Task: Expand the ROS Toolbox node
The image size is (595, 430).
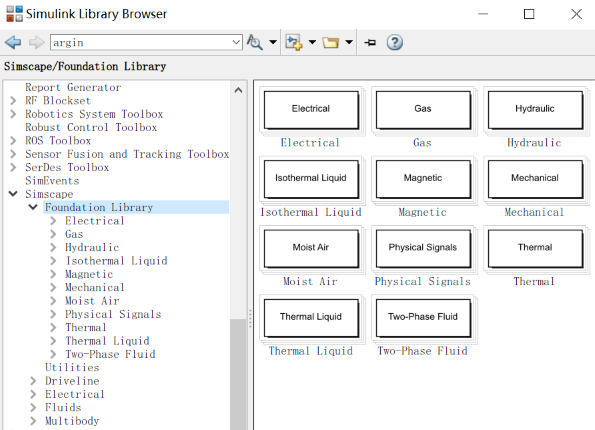Action: pyautogui.click(x=13, y=140)
